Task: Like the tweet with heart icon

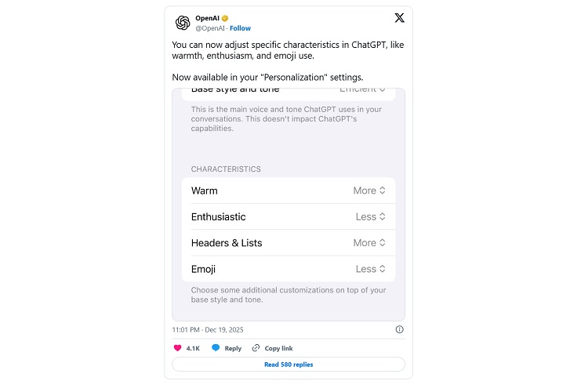Action: 177,348
